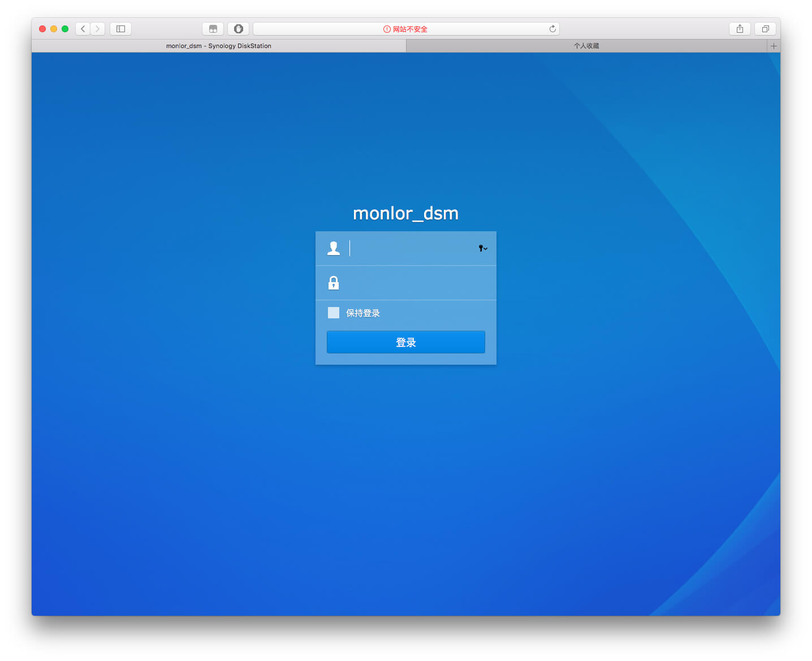
Task: Switch to the 个人收藏 tab
Action: pos(586,46)
